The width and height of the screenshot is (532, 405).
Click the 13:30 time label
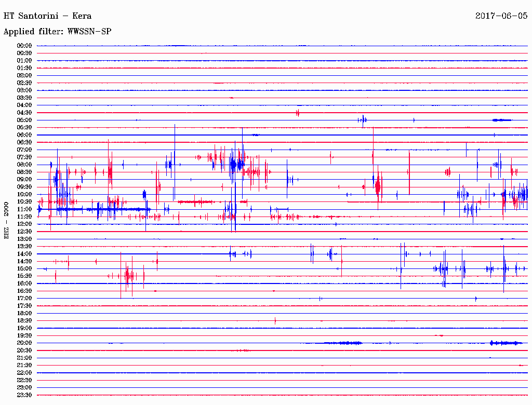24,246
